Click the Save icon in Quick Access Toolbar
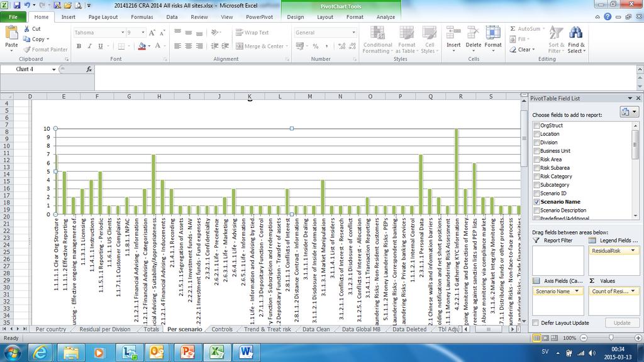Screen dimensions: 644x362 pyautogui.click(x=17, y=5)
